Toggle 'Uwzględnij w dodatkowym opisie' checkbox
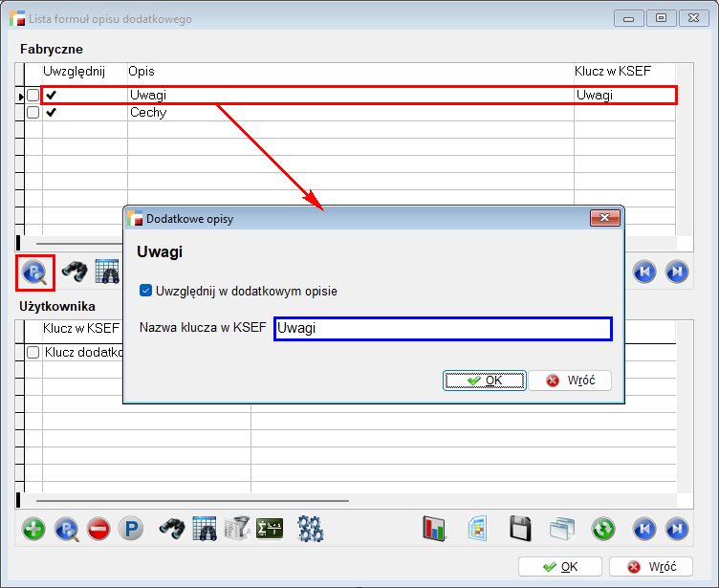Screen dimensions: 719x588 pos(145,291)
